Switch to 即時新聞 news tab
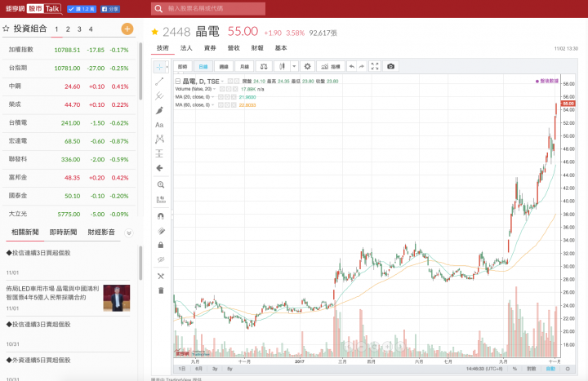Viewport: 588px width, 381px height. pyautogui.click(x=63, y=233)
